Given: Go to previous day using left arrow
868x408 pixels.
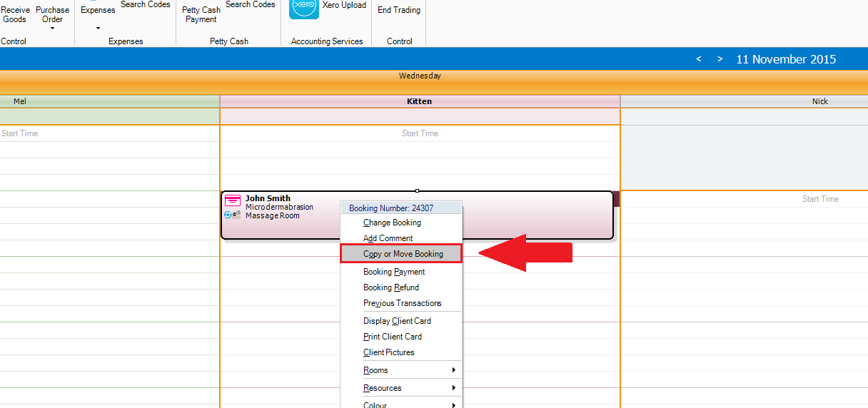Looking at the screenshot, I should [x=699, y=59].
